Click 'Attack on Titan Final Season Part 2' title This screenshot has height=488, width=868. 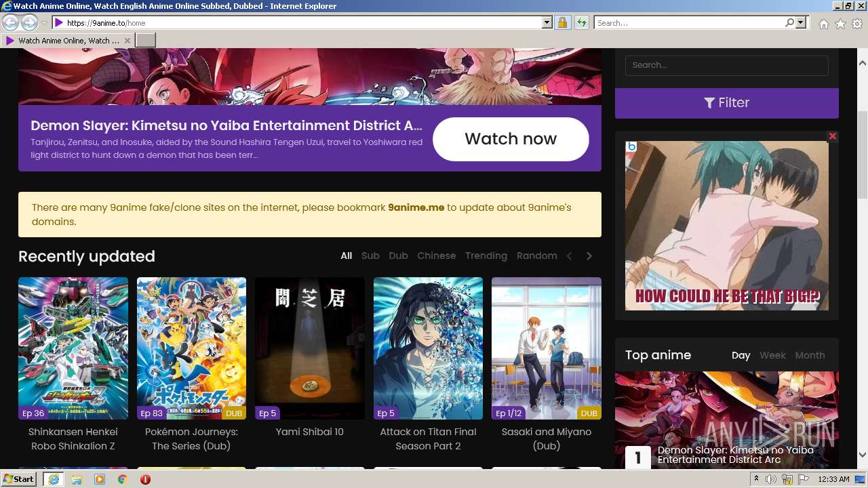pyautogui.click(x=428, y=439)
